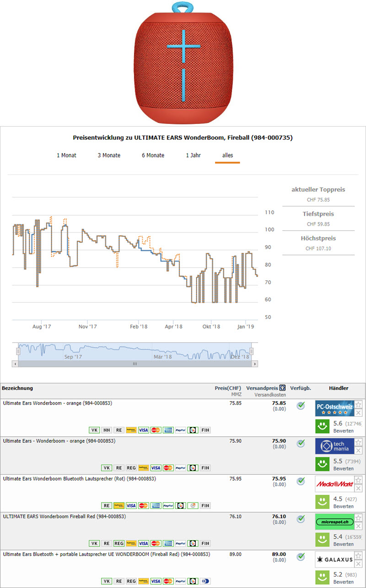Show the 1 Jahr price history
The height and width of the screenshot is (588, 366).
tap(193, 155)
